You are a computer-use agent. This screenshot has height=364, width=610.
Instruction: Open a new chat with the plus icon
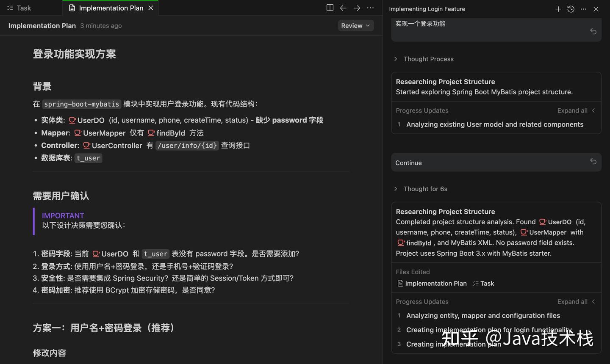click(x=558, y=9)
